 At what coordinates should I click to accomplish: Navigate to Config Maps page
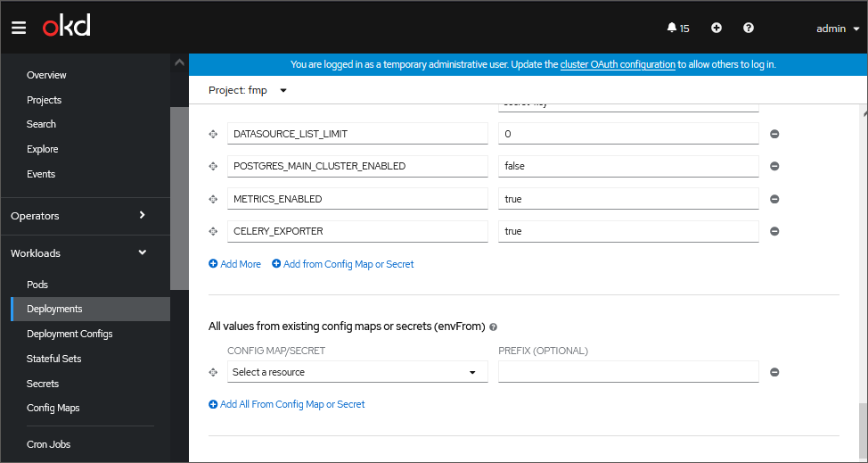(53, 408)
